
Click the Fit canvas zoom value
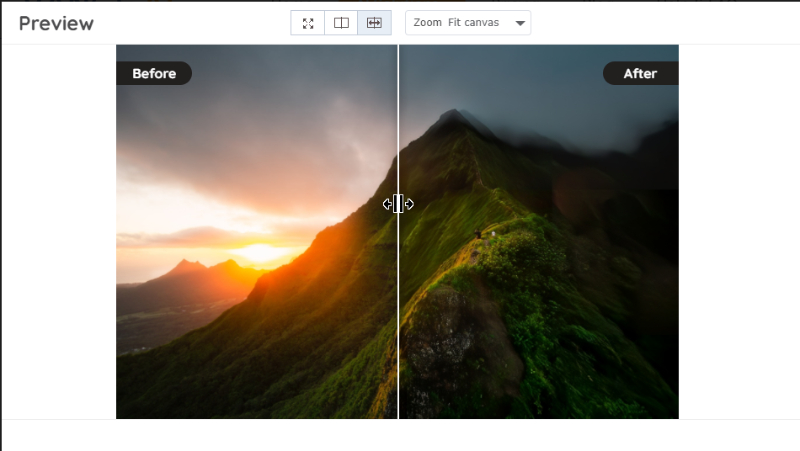click(473, 22)
